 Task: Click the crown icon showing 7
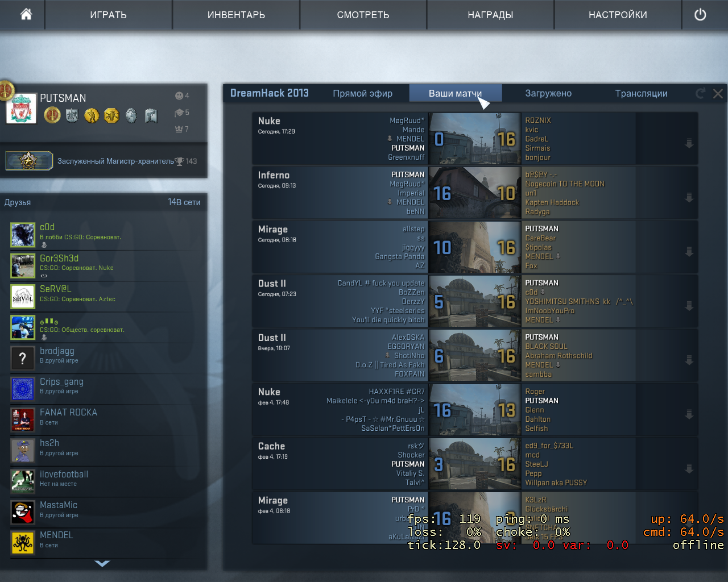coord(179,129)
